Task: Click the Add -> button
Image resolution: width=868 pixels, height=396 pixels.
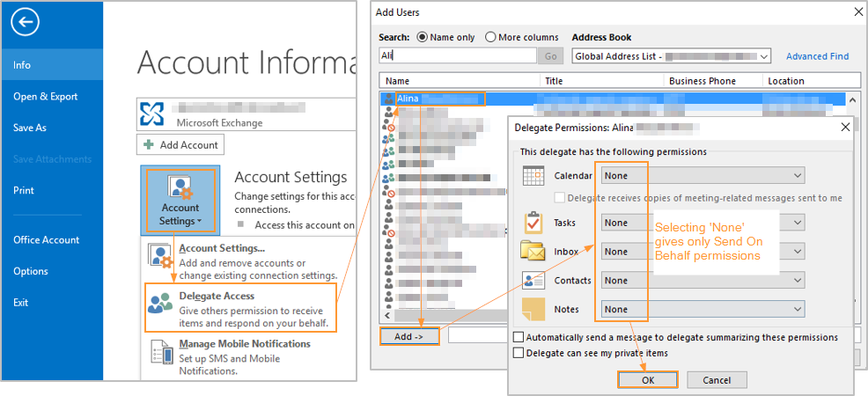Action: click(409, 336)
